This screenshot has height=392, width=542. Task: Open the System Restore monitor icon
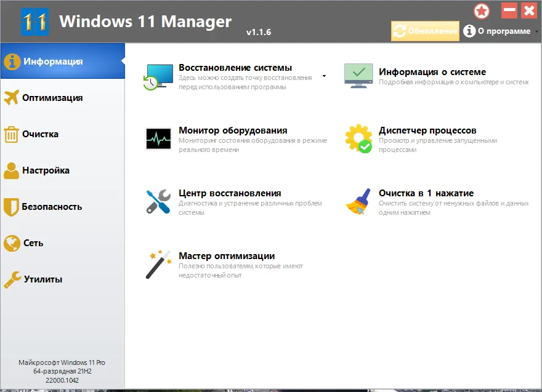[x=158, y=77]
